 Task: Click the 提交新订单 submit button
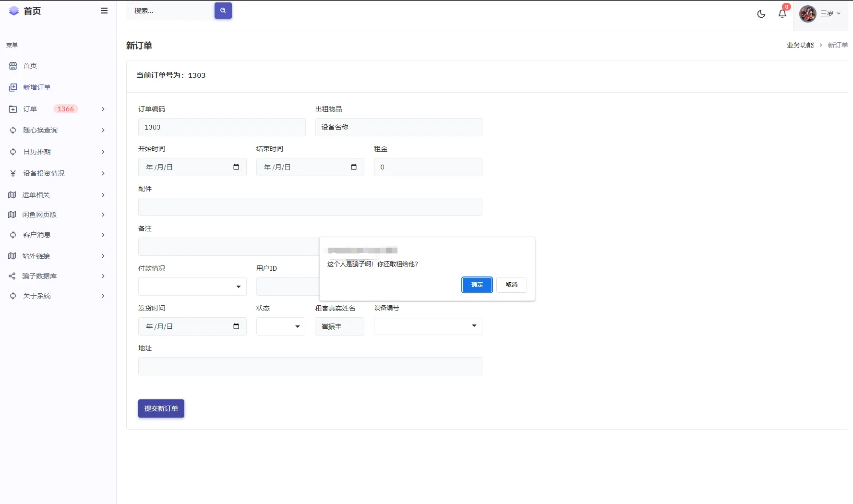[x=161, y=408]
